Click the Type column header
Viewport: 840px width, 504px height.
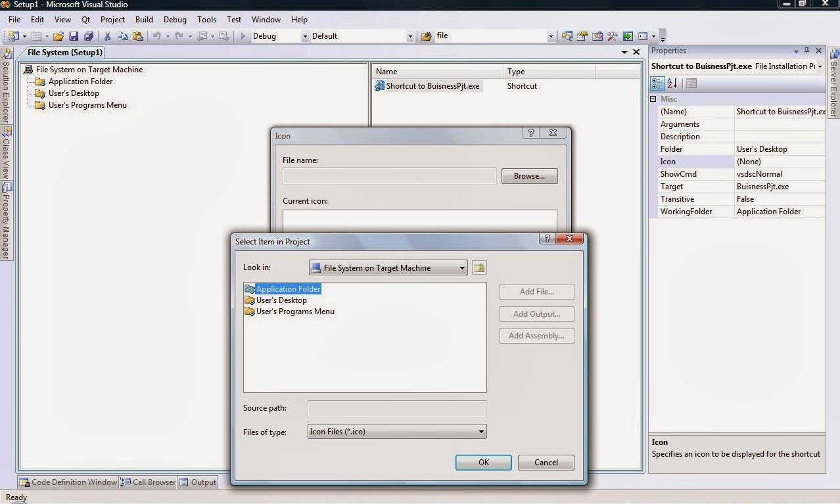[x=549, y=72]
